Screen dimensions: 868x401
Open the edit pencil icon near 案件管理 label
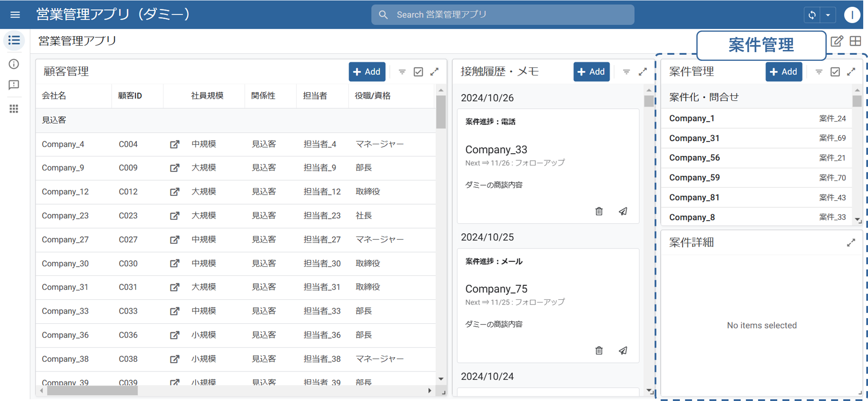pyautogui.click(x=837, y=41)
